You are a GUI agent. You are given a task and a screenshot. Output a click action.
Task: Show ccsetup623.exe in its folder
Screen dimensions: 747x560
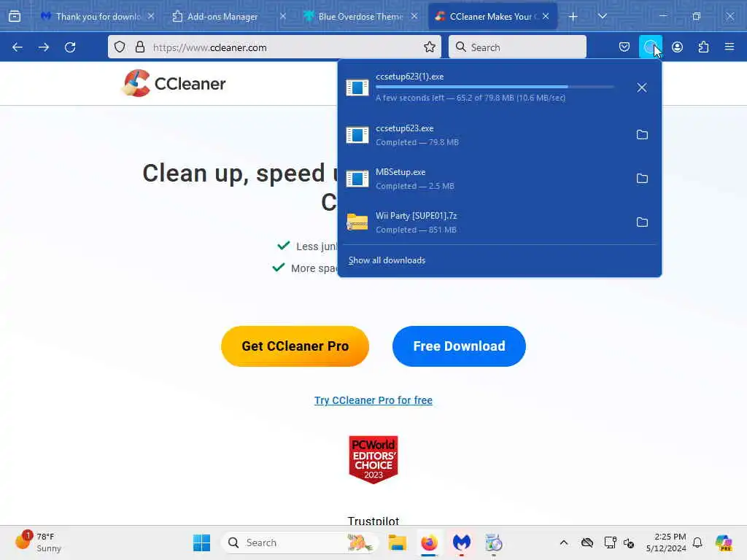[642, 135]
